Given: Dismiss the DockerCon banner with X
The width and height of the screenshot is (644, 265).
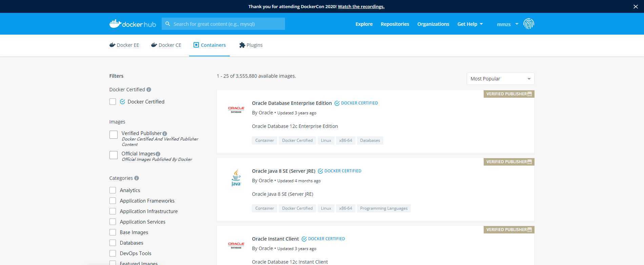Looking at the screenshot, I should (x=636, y=6).
